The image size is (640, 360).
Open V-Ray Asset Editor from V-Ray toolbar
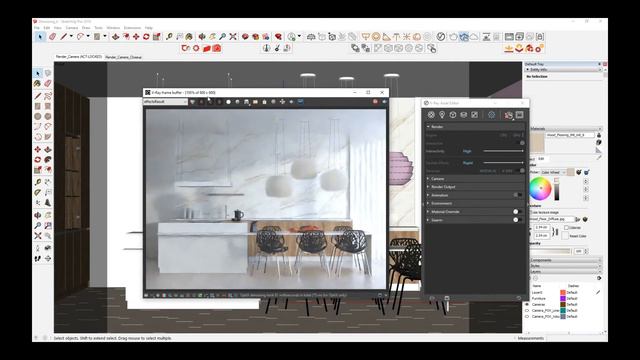coord(441,37)
